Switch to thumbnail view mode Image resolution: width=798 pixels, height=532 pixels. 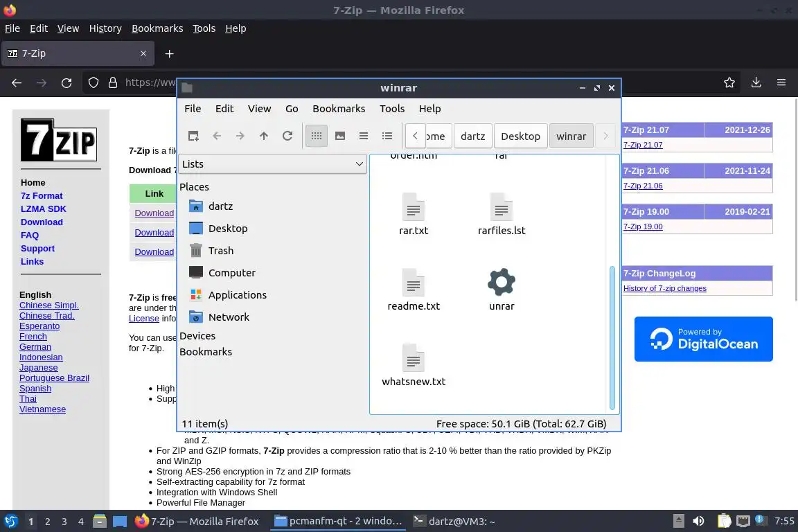(x=340, y=136)
